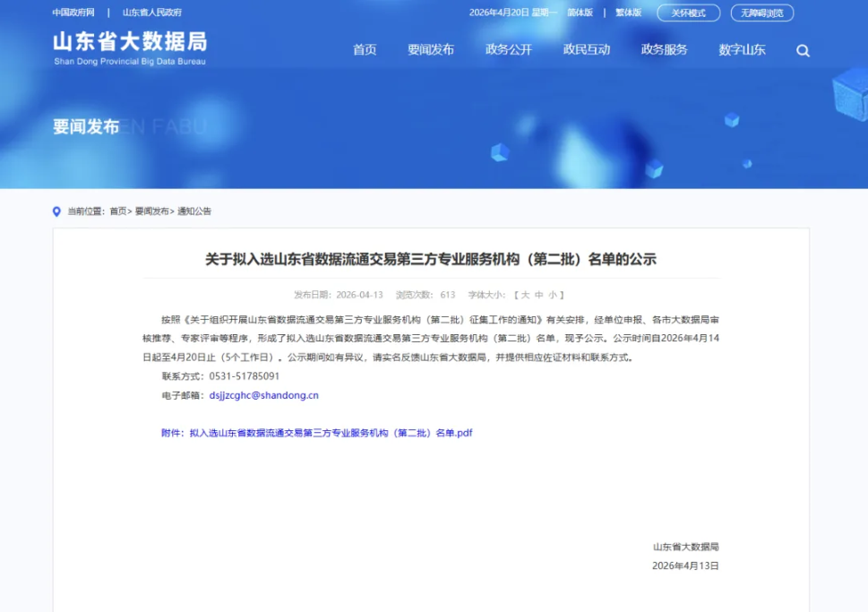The width and height of the screenshot is (868, 612).
Task: Toggle 无障碍浏览 accessibility browsing
Action: (x=761, y=13)
